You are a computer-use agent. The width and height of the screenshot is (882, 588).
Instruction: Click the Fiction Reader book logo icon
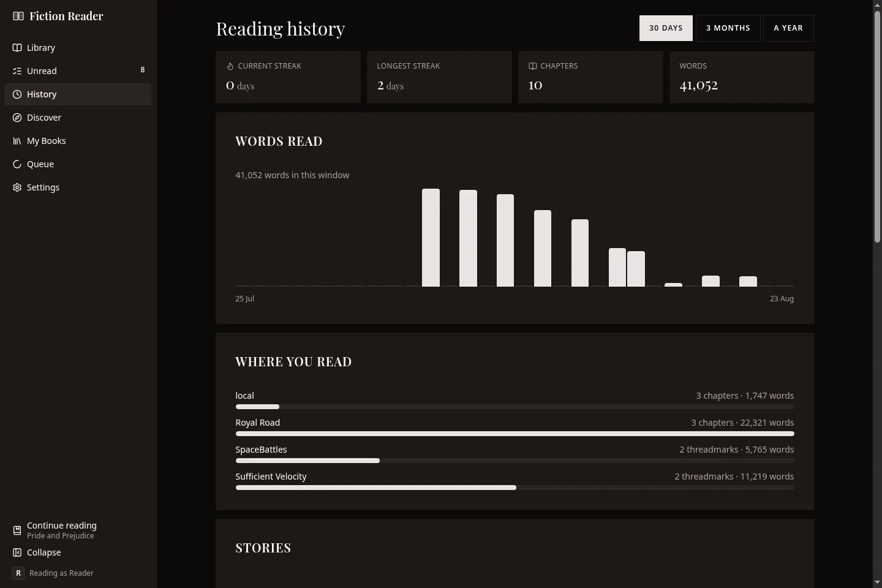[18, 16]
